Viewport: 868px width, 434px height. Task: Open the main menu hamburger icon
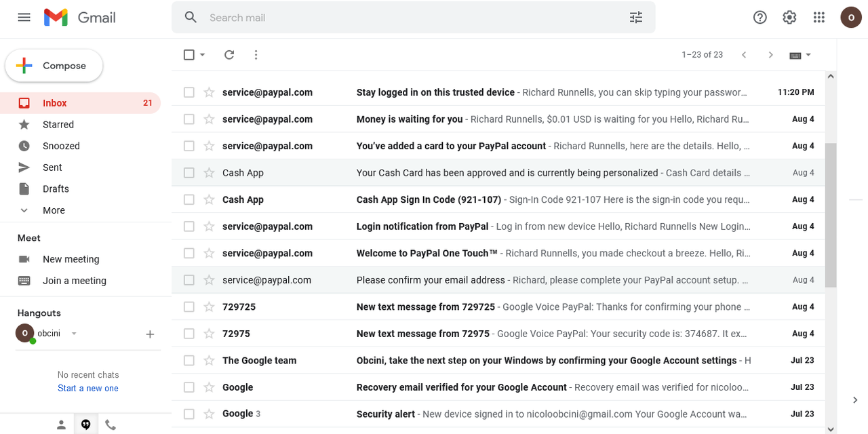coord(24,18)
